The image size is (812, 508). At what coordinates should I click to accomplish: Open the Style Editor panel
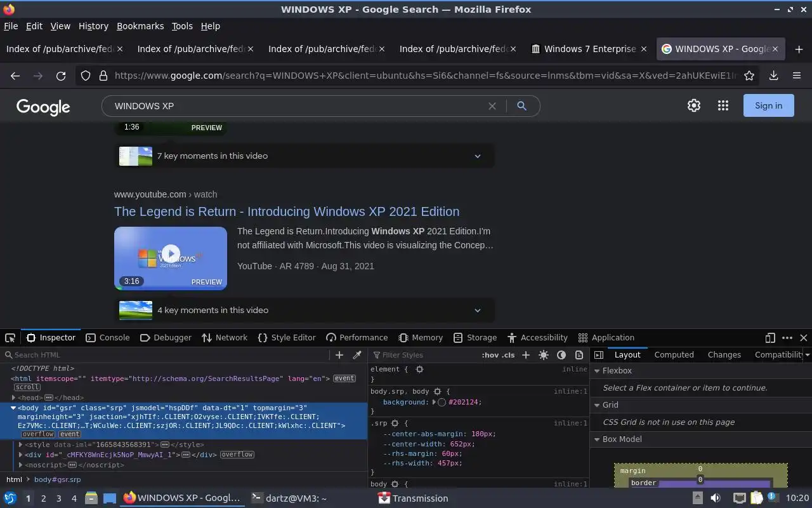(x=287, y=338)
